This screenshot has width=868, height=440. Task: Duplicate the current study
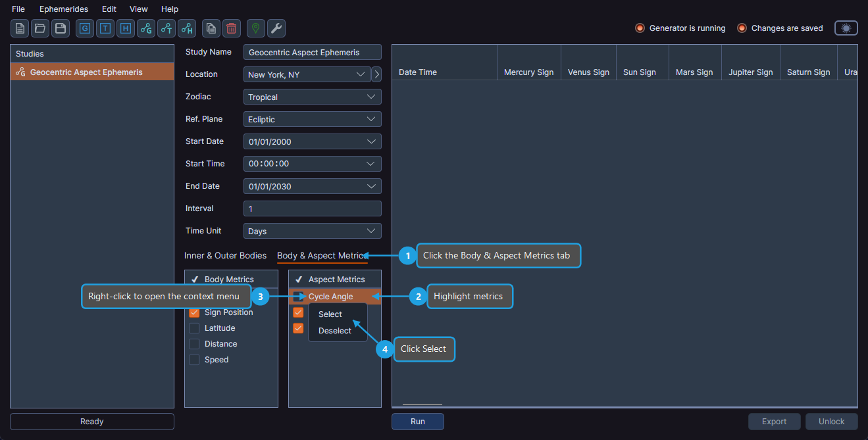(211, 28)
